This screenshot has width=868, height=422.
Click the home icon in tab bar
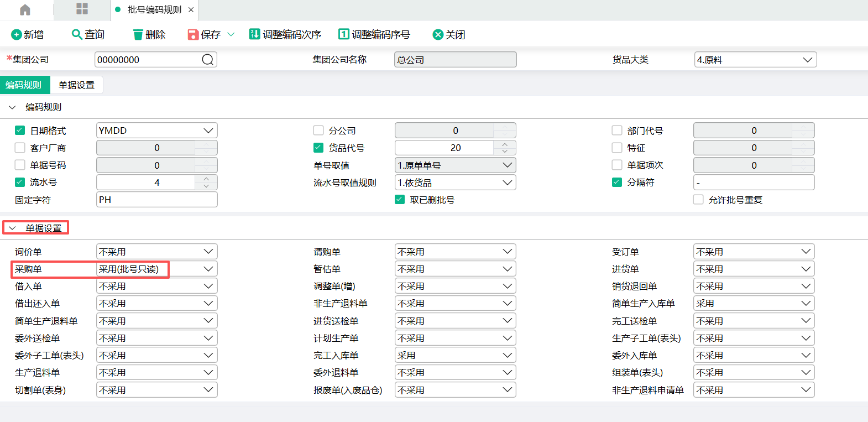click(x=25, y=10)
